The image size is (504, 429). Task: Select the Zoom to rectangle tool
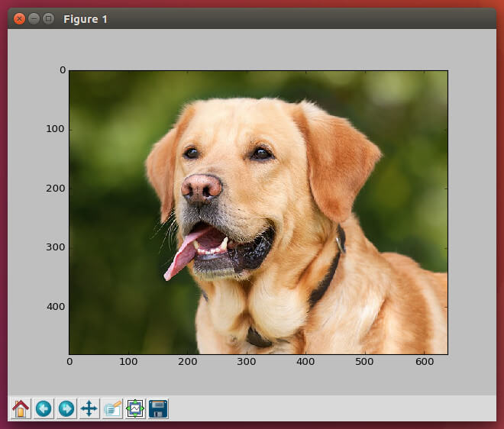click(x=112, y=408)
